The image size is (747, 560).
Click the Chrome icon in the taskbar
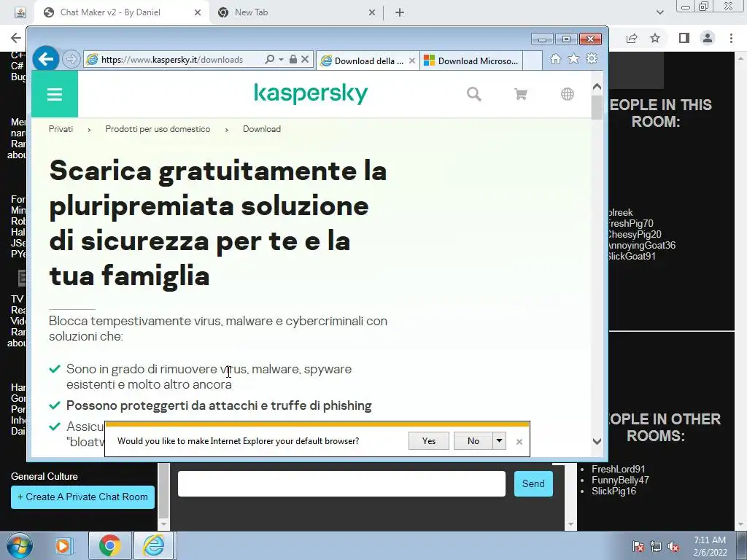click(x=110, y=545)
